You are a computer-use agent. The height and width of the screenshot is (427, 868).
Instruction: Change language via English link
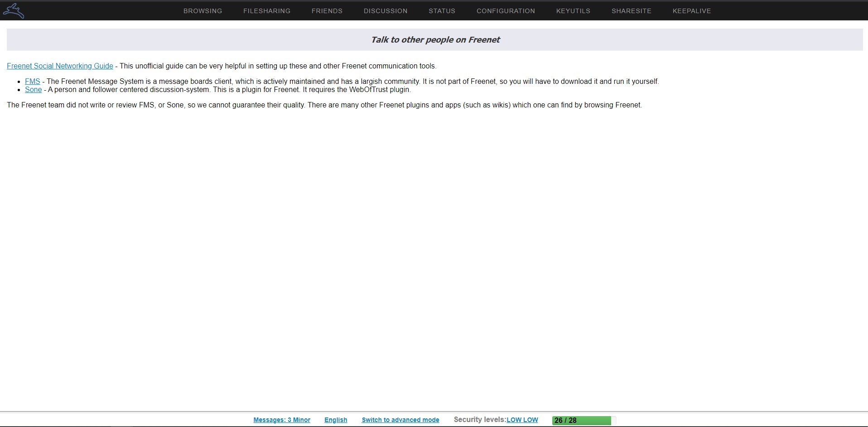[x=336, y=420]
